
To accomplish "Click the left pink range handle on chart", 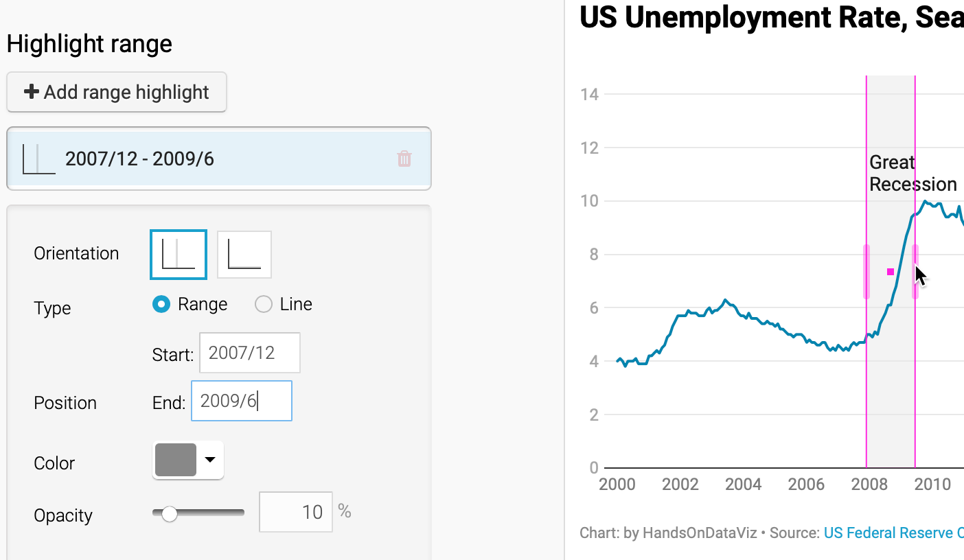I will [x=867, y=272].
